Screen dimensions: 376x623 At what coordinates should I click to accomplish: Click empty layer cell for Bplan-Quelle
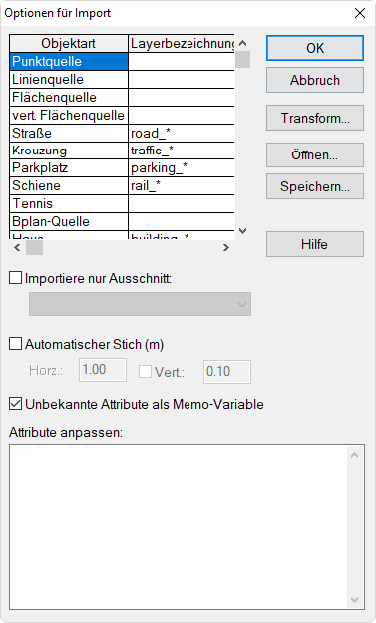pos(182,221)
